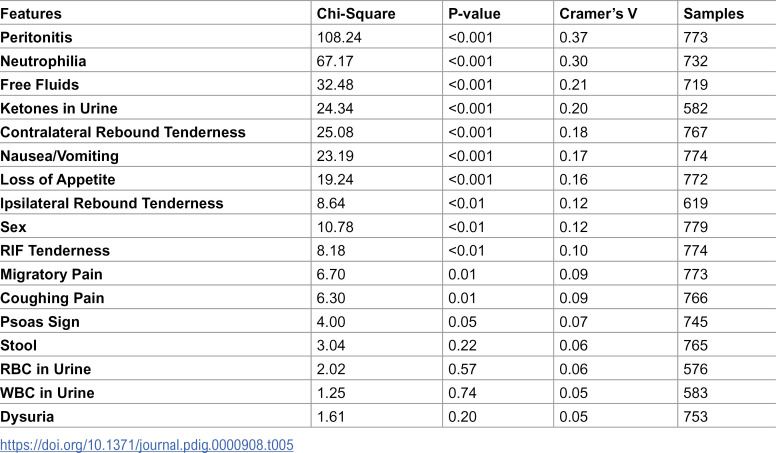Select the Peritonitis row label
The height and width of the screenshot is (453, 776).
pos(36,37)
